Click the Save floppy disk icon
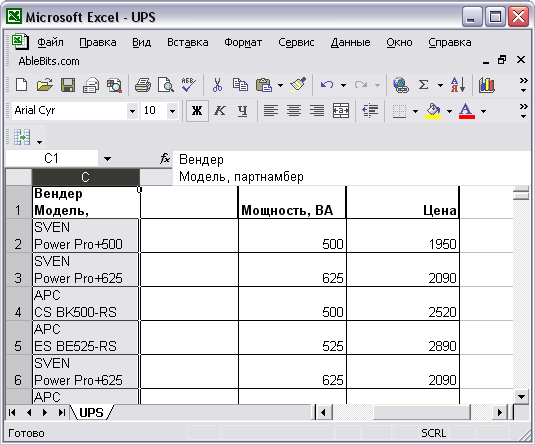Viewport: 535px width, 445px height. 68,85
